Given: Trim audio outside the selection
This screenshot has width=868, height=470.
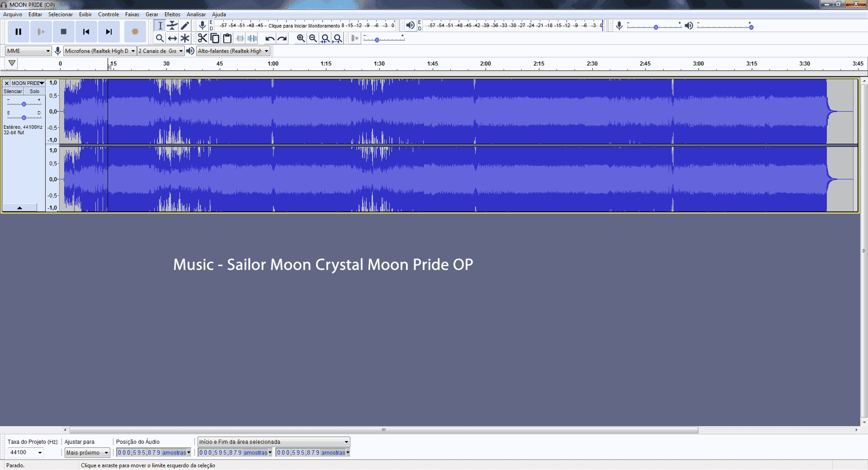Looking at the screenshot, I should tap(240, 38).
